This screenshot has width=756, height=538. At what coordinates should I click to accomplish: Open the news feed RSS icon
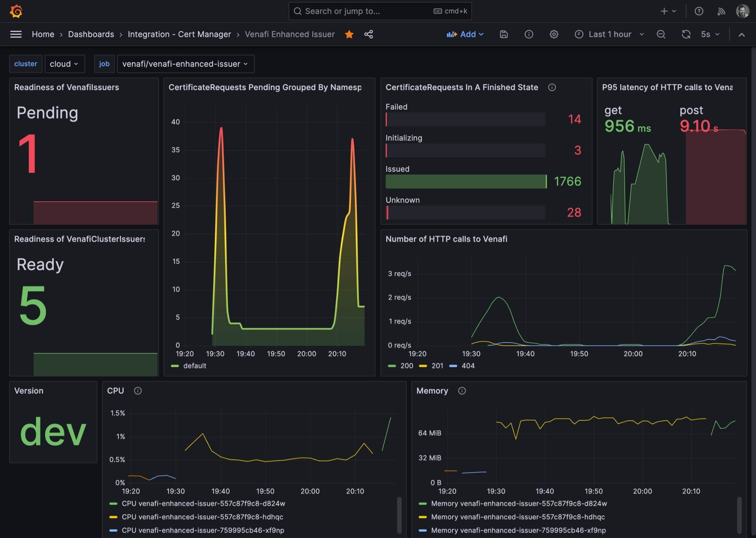721,11
